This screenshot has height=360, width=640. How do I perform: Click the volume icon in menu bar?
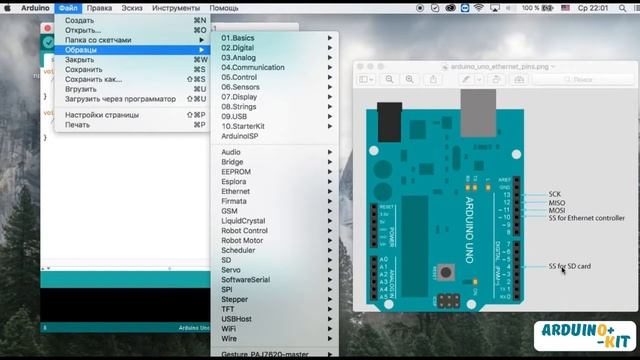[509, 8]
